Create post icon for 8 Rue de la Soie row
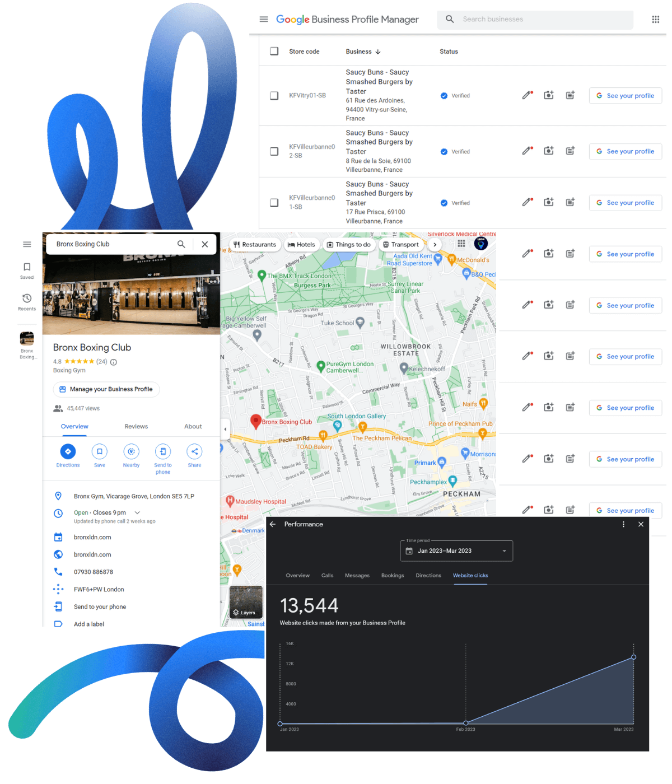 click(570, 151)
